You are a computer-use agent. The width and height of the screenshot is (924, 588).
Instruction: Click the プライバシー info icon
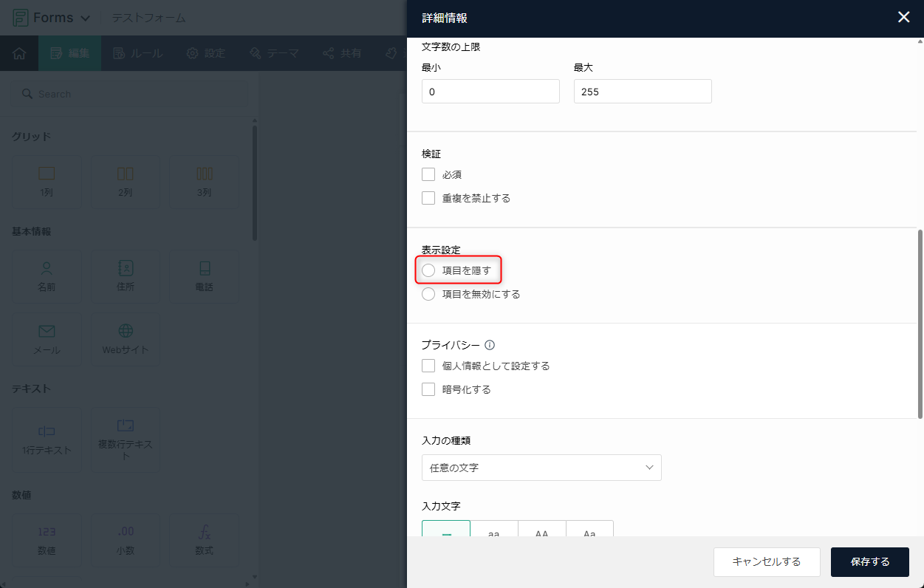point(490,345)
